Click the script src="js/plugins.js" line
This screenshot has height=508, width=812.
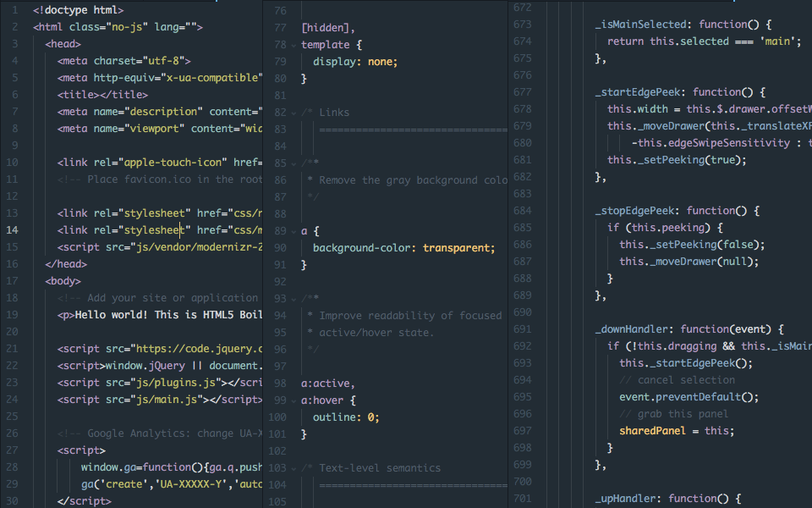(160, 383)
